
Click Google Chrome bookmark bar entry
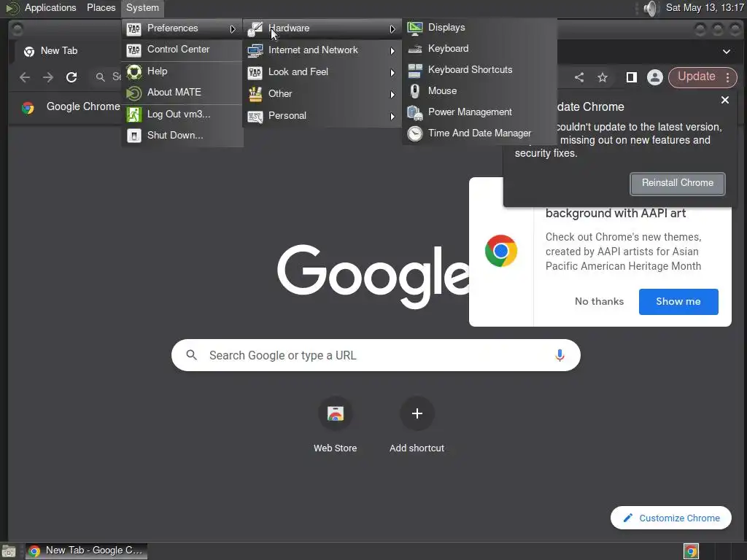click(x=71, y=107)
